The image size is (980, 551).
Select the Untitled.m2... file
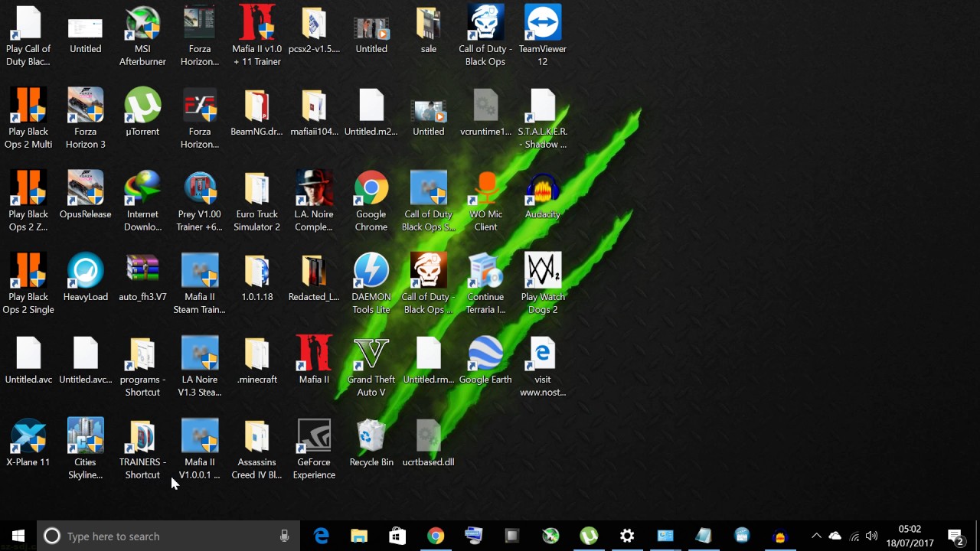tap(371, 112)
